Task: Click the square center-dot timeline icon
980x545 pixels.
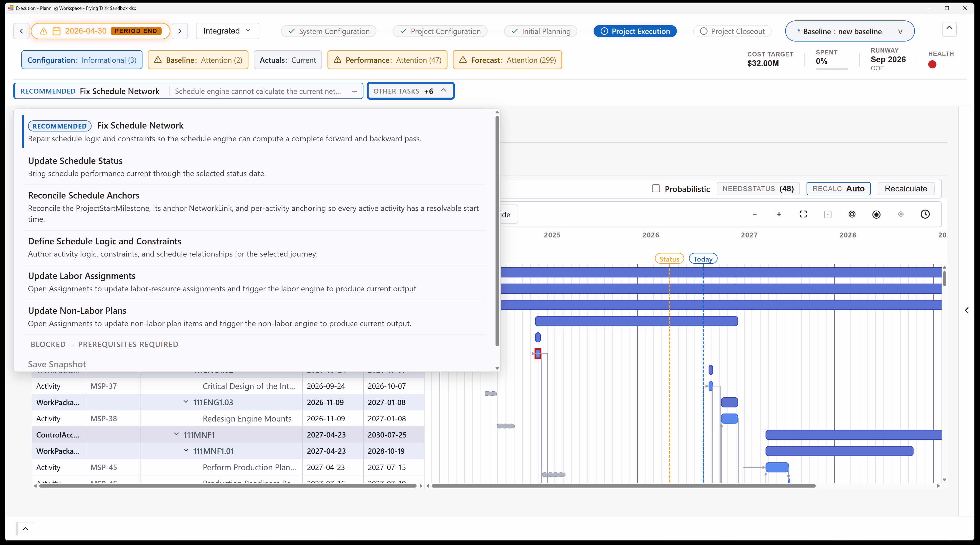Action: tap(827, 214)
